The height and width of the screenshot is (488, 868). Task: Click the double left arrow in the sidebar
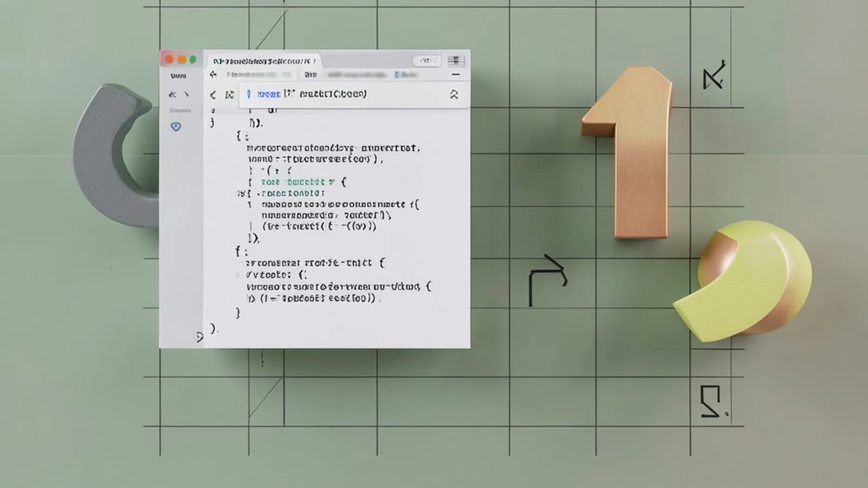click(x=173, y=94)
